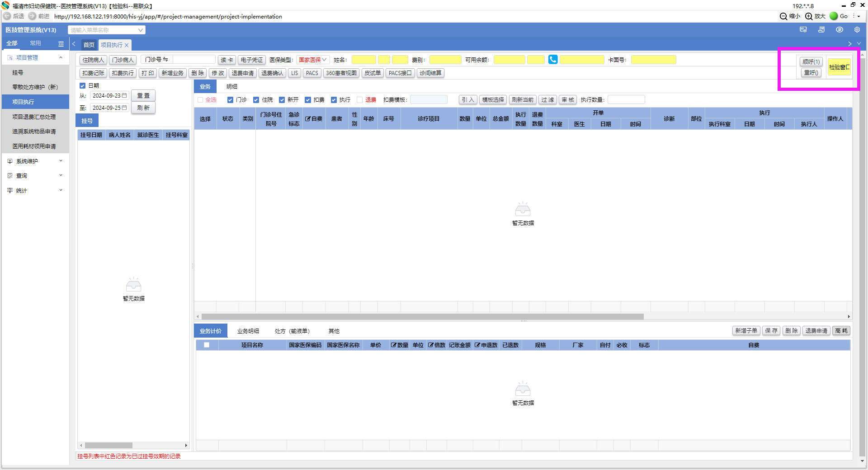Check the 全选 select-all checkbox

(200, 100)
